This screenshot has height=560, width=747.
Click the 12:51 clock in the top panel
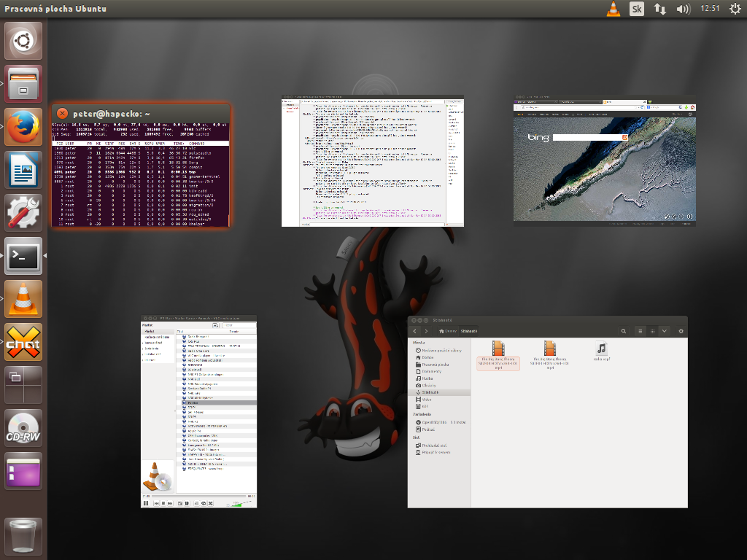pos(710,8)
